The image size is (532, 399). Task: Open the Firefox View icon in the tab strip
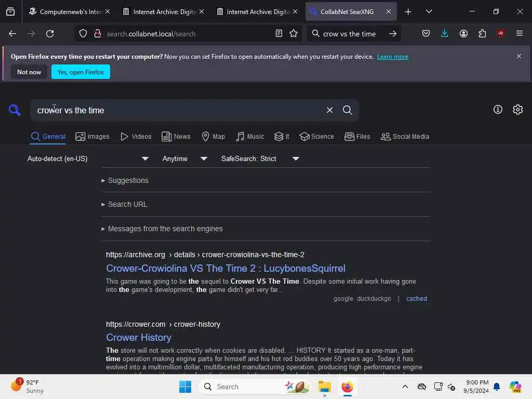(x=10, y=11)
